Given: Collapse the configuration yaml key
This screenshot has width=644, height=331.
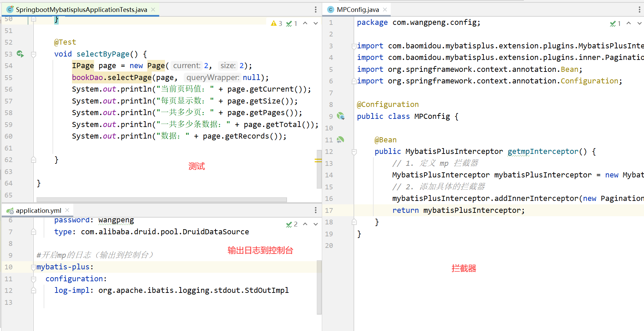Looking at the screenshot, I should pos(33,279).
